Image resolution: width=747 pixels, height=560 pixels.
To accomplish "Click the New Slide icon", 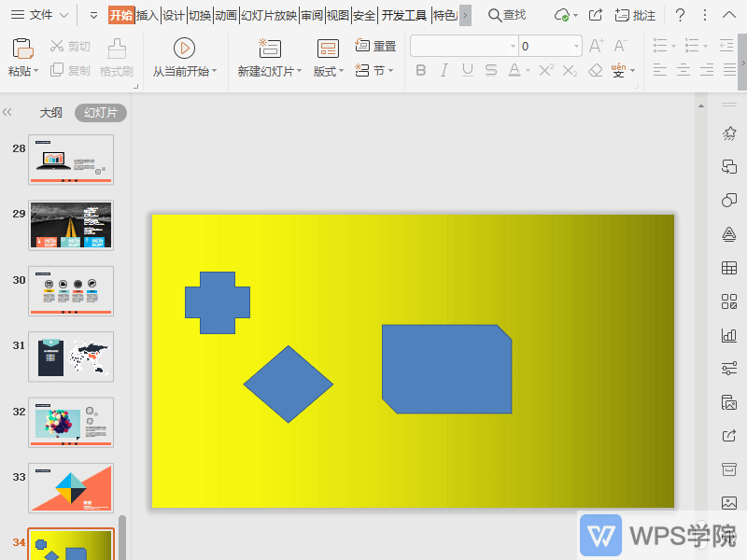I will click(x=269, y=49).
